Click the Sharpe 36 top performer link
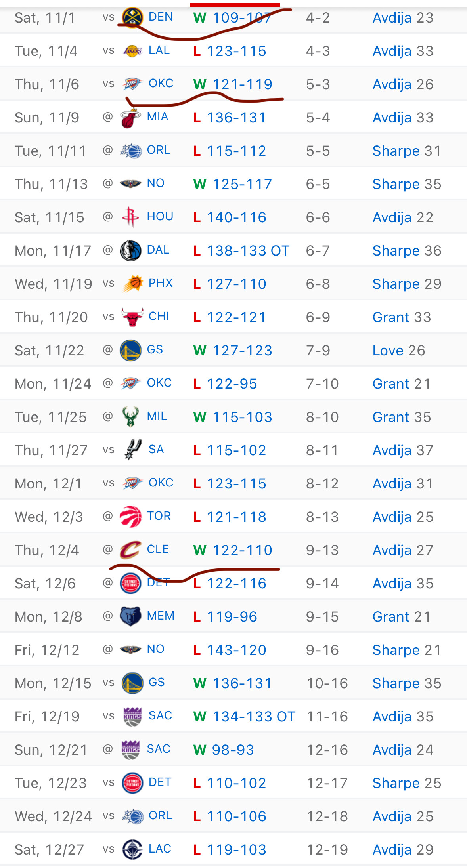 pyautogui.click(x=407, y=251)
